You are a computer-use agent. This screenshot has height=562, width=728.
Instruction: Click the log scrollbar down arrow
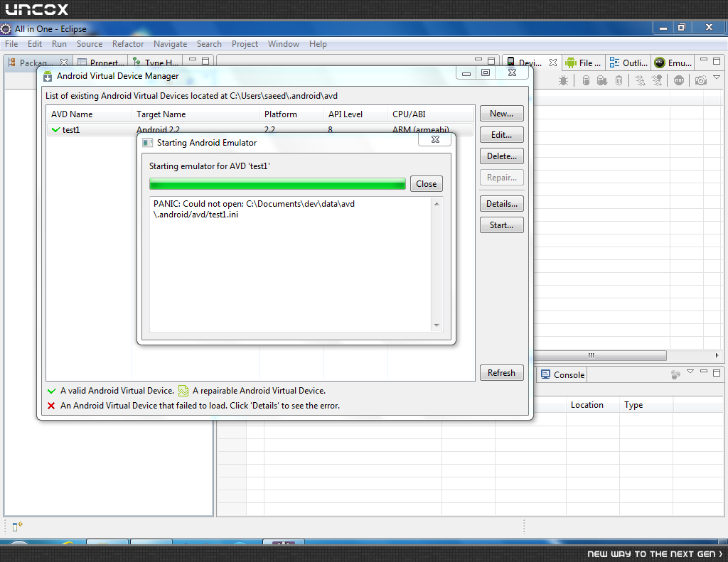[437, 325]
